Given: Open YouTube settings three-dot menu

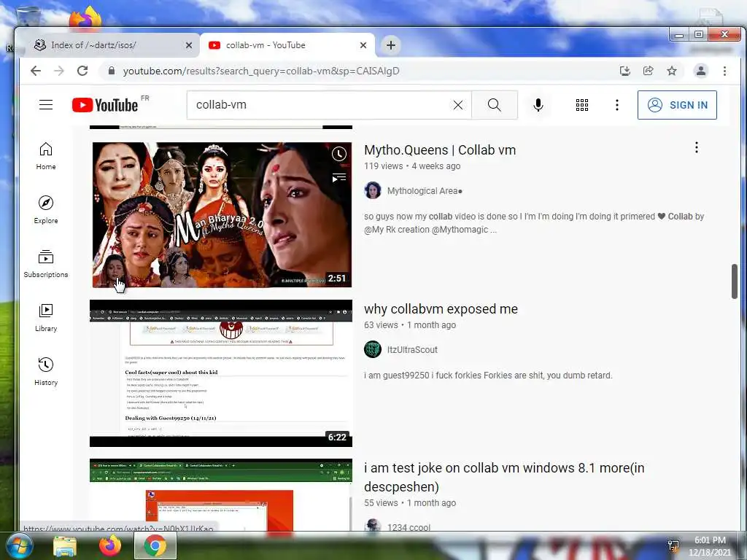Looking at the screenshot, I should tap(617, 105).
